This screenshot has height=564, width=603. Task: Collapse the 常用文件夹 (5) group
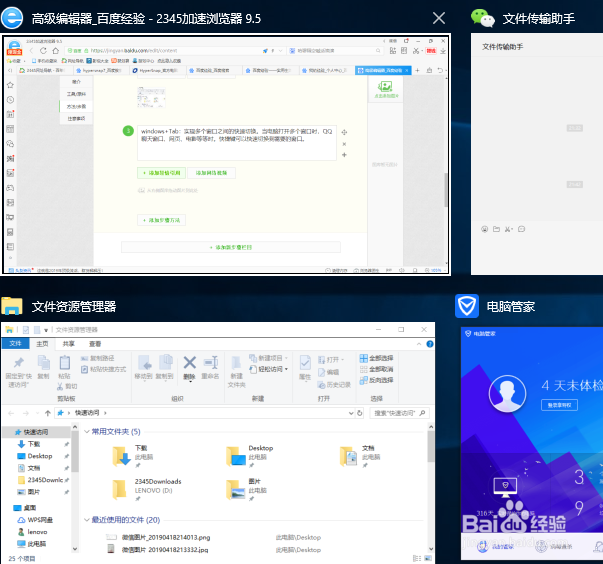pos(87,431)
